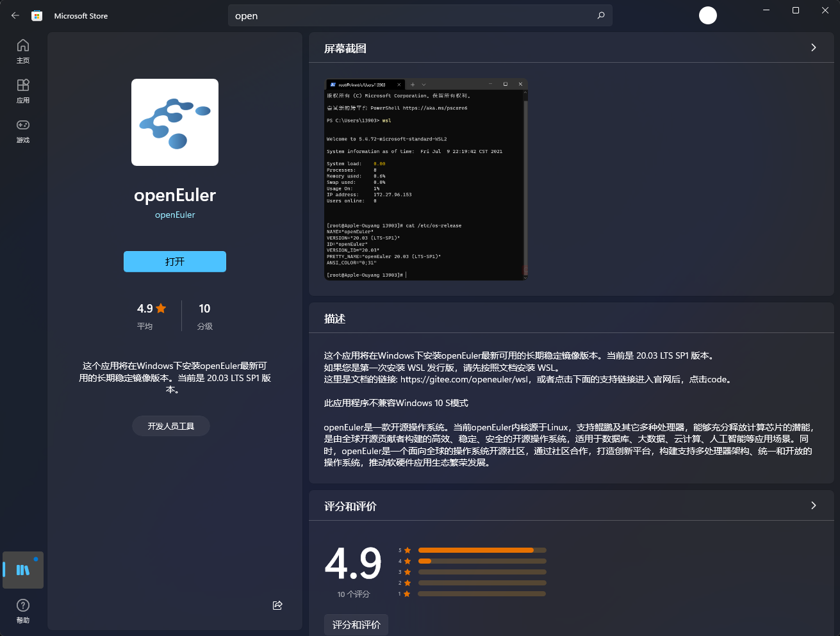Image resolution: width=840 pixels, height=636 pixels.
Task: Focus the search box containing 'open'
Action: click(x=420, y=15)
